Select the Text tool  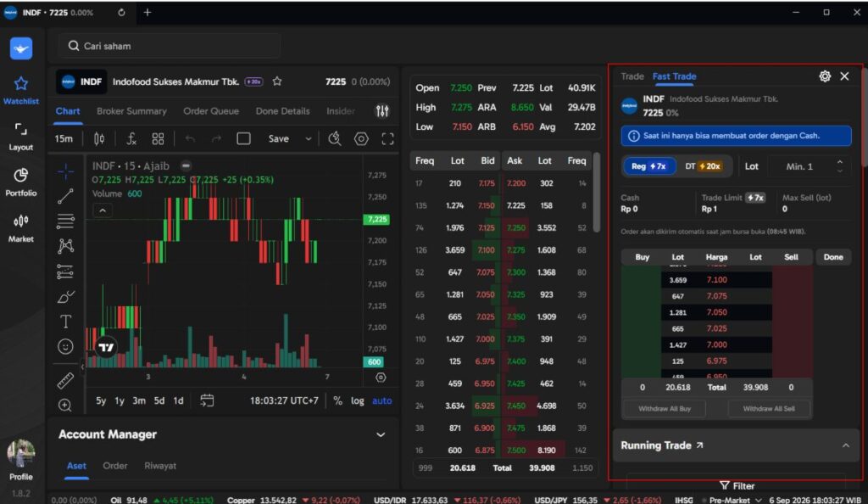65,322
